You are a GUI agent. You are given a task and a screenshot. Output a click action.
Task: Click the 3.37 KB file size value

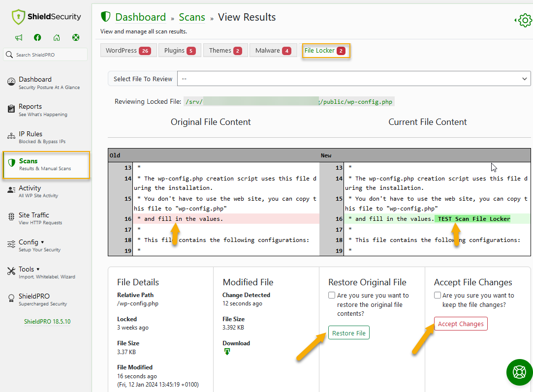pos(126,352)
